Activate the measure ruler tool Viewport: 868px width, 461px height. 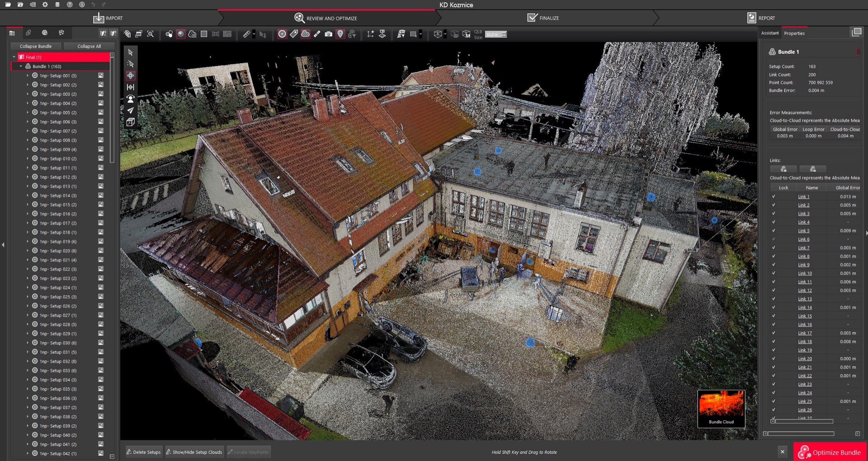246,34
